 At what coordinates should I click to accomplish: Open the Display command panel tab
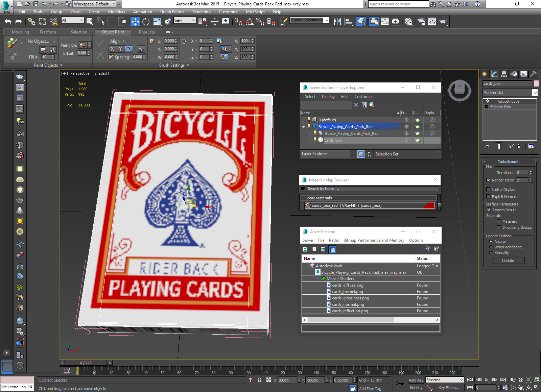524,74
